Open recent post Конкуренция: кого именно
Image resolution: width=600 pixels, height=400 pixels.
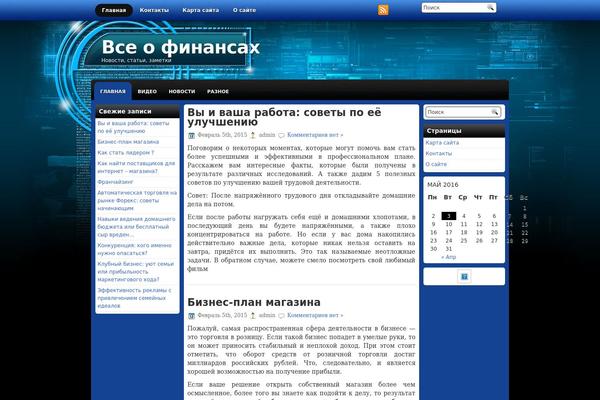[x=134, y=249]
